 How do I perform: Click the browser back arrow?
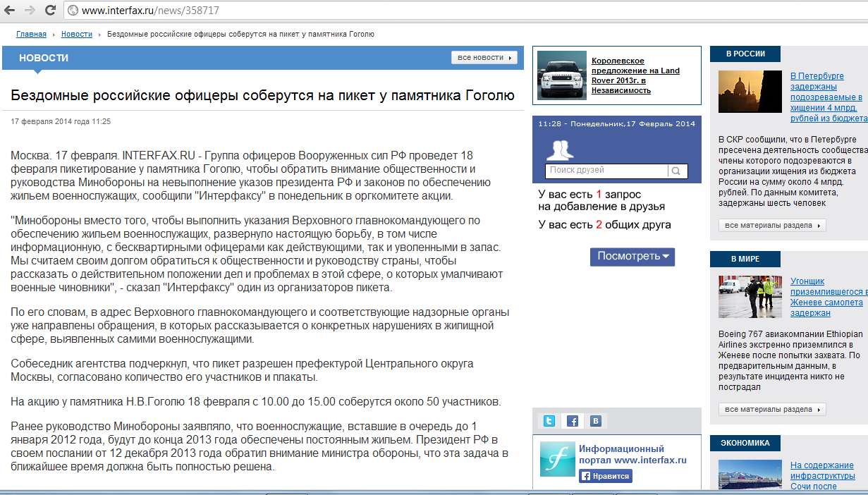[x=10, y=11]
